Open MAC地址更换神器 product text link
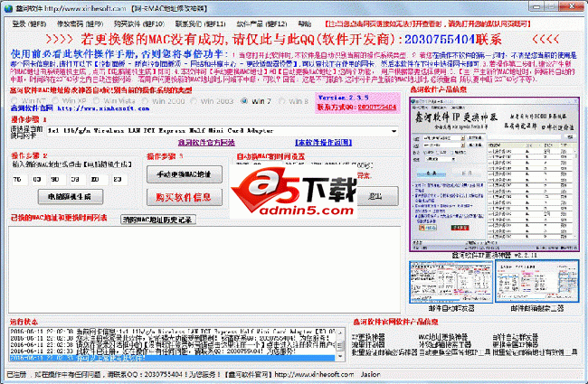Screen dimensions: 588x384 coord(443,337)
